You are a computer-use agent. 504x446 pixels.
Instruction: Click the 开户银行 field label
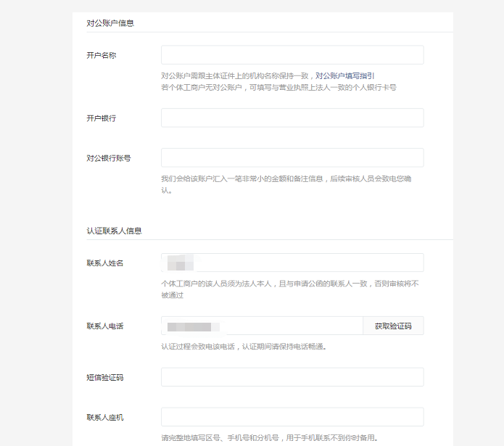(101, 118)
